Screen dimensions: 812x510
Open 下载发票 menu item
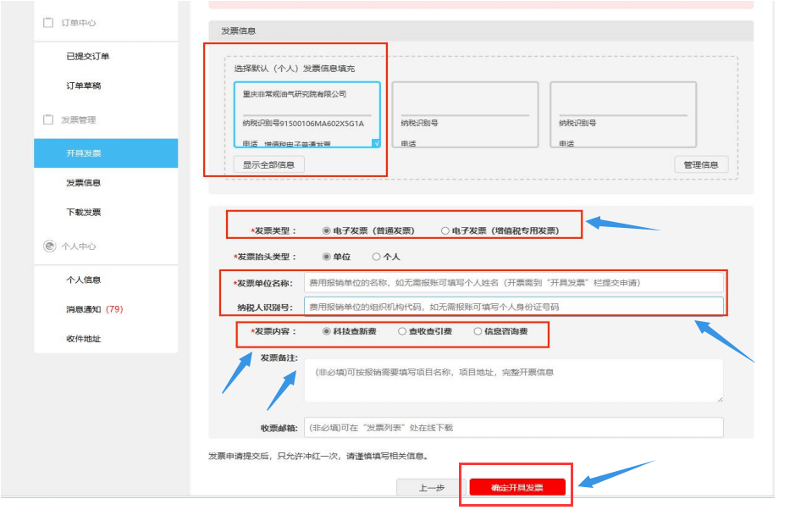point(84,213)
